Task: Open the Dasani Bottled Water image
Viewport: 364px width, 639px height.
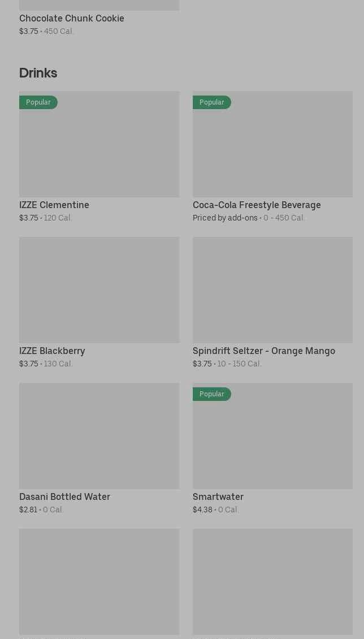Action: tap(99, 435)
